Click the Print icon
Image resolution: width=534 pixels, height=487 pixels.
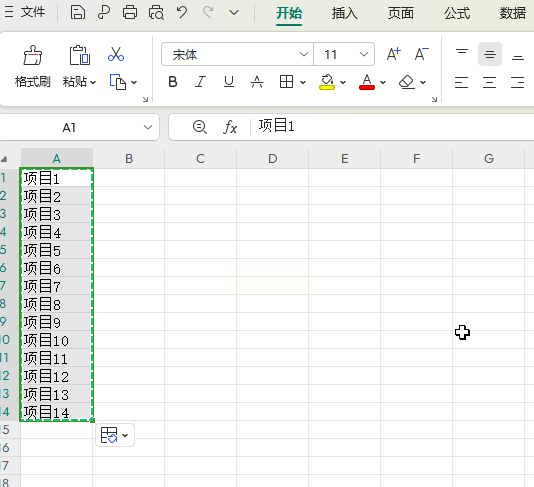tap(130, 13)
